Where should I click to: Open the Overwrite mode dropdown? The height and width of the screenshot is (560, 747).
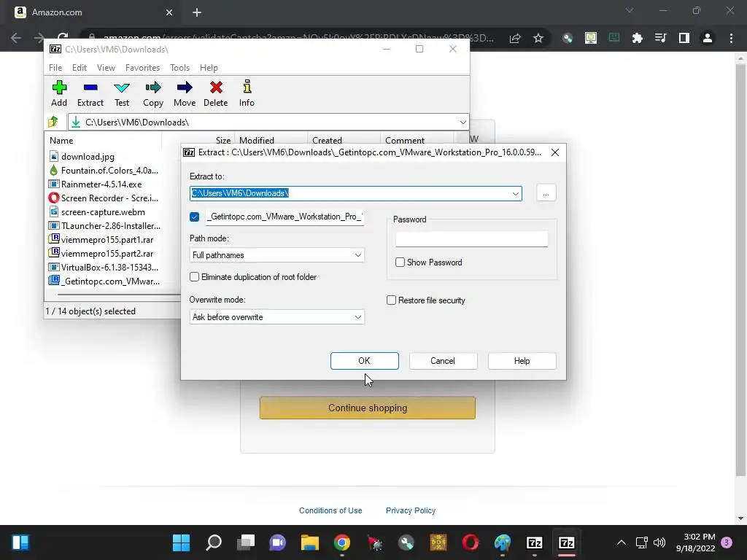point(276,317)
